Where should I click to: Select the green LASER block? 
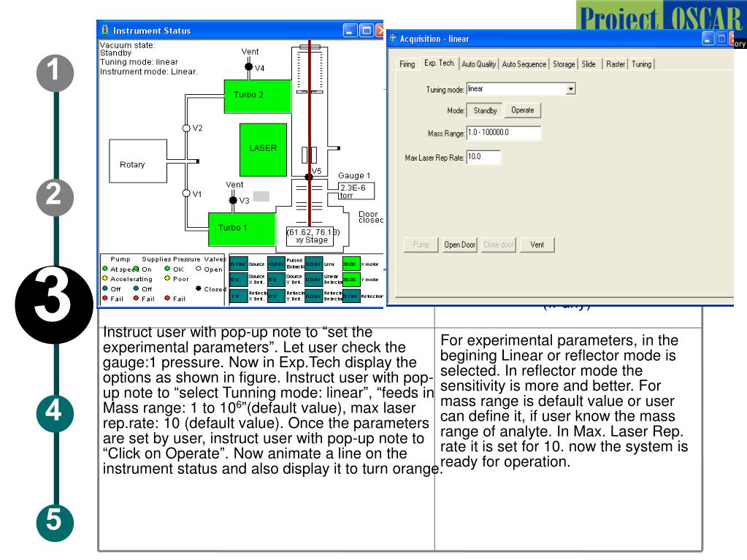tap(263, 150)
